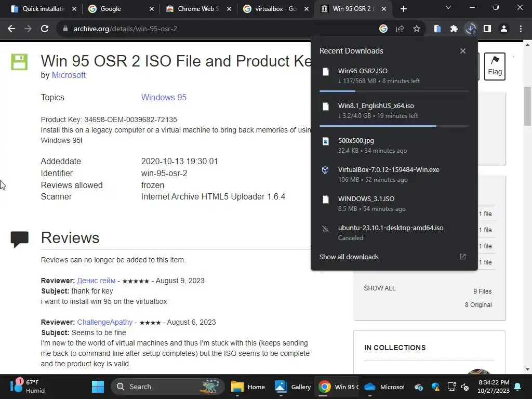Close the Chrome Web Store tab

pyautogui.click(x=229, y=9)
